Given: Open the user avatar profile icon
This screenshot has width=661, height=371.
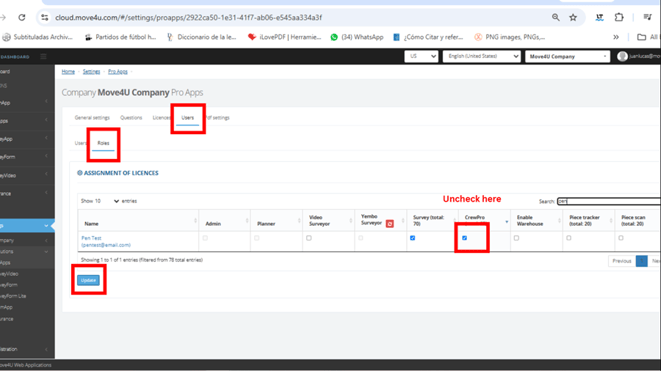Looking at the screenshot, I should pyautogui.click(x=622, y=56).
